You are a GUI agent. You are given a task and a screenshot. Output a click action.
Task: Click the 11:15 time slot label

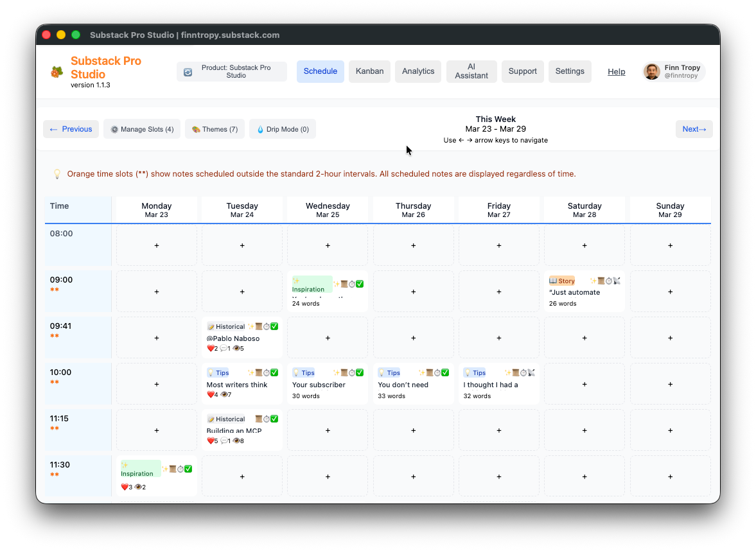tap(59, 419)
